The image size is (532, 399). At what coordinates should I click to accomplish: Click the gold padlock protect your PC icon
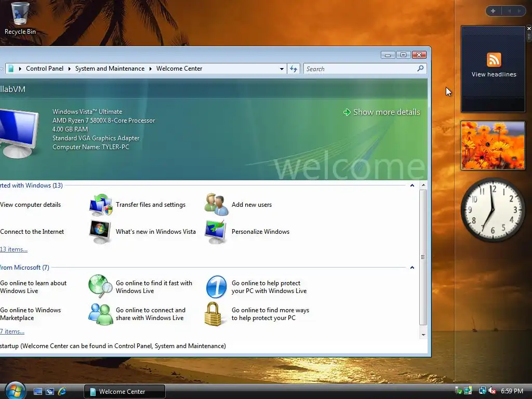tap(213, 314)
